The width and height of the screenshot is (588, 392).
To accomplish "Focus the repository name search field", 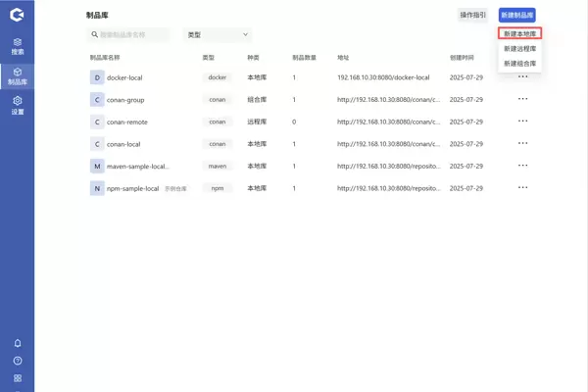I will [x=132, y=34].
